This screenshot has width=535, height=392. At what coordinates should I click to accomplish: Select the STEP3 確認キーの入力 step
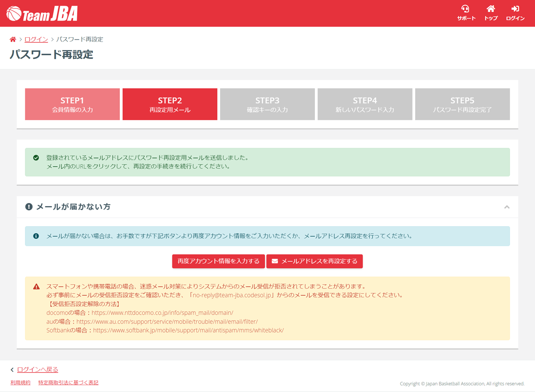tap(267, 104)
